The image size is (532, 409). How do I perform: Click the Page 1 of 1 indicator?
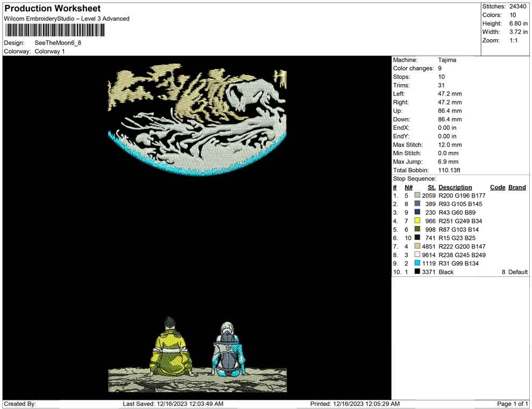click(512, 404)
